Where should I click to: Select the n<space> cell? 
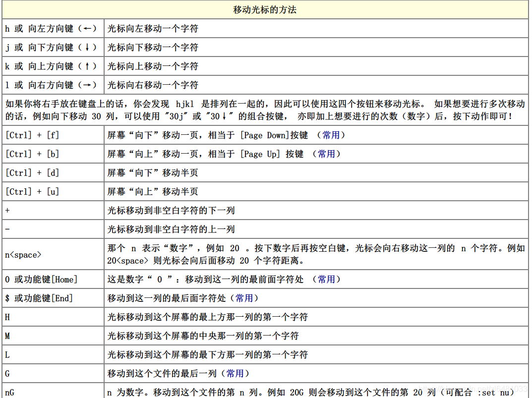[53, 254]
